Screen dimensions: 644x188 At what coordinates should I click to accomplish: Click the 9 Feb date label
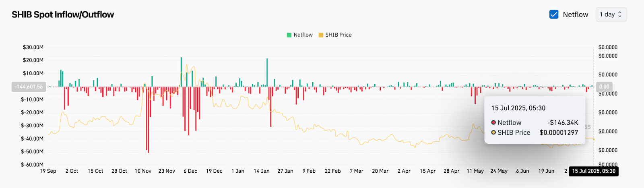(309, 171)
